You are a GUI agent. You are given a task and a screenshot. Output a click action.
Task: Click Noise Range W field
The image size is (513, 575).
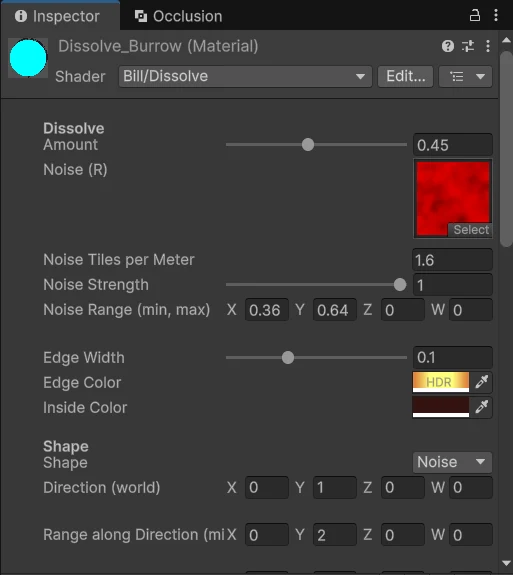tap(470, 310)
